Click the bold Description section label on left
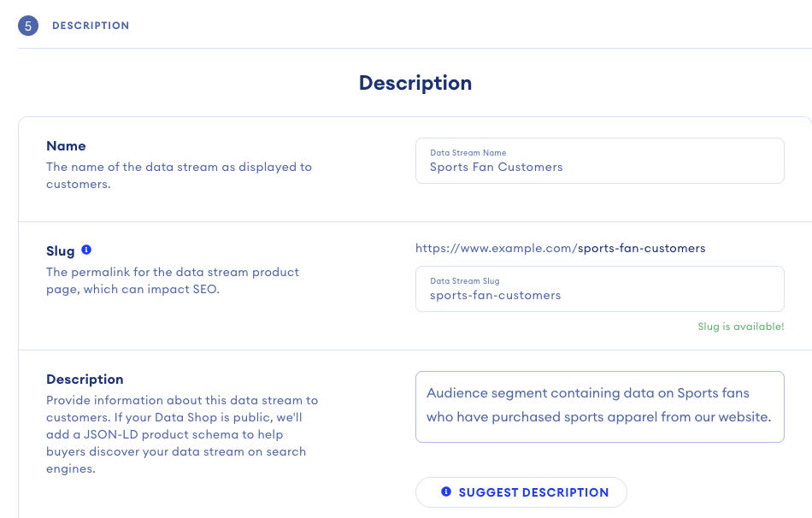Screen dimensions: 812x518 85,380
